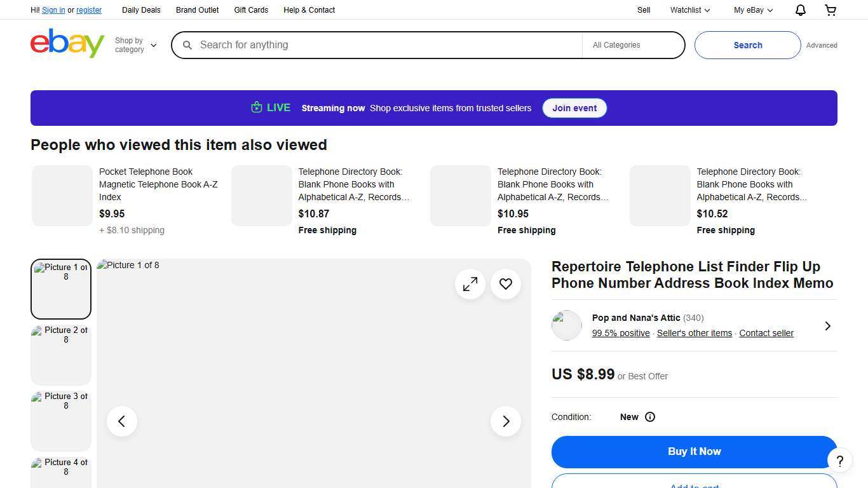
Task: Open the All Categories dropdown
Action: click(633, 45)
